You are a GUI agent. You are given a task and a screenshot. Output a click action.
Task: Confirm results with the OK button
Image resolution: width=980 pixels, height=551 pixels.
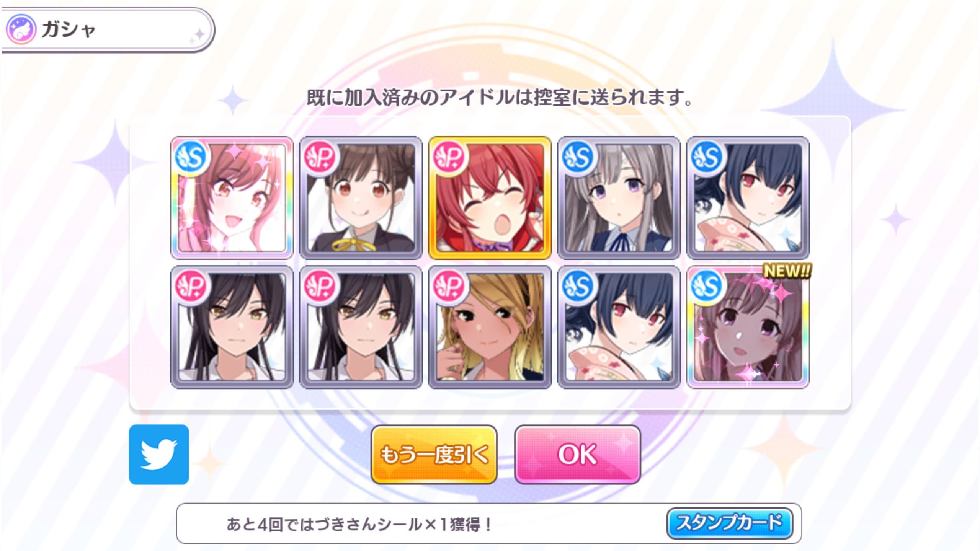[x=577, y=454]
